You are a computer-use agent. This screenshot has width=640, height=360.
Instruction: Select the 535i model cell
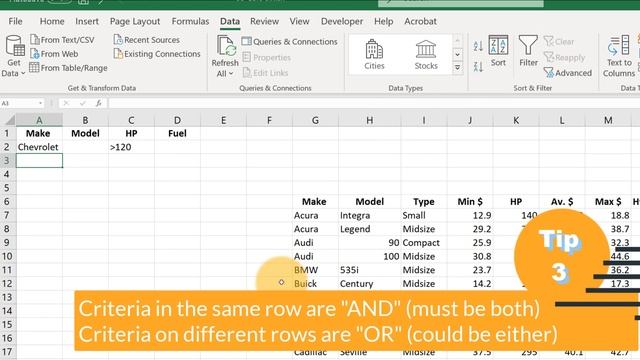pos(369,270)
